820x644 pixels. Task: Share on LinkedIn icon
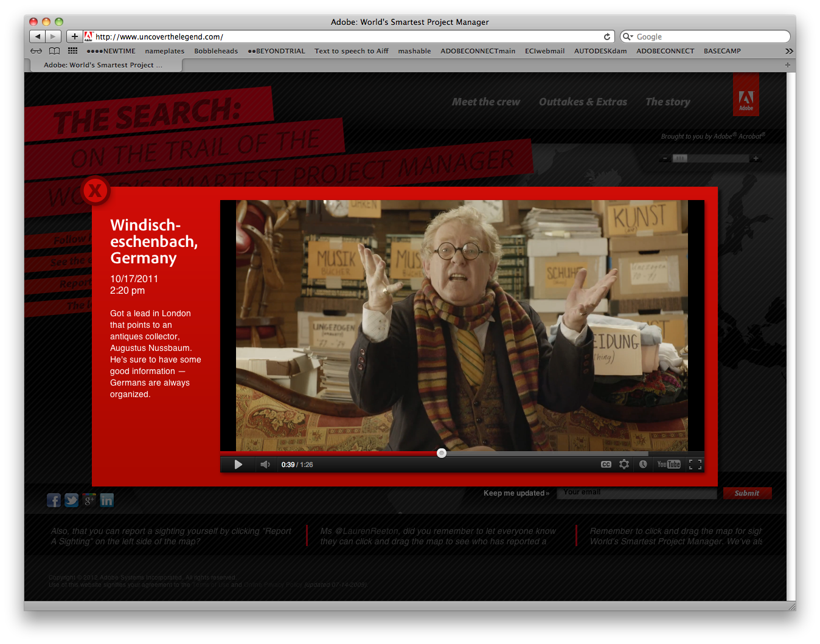coord(107,500)
